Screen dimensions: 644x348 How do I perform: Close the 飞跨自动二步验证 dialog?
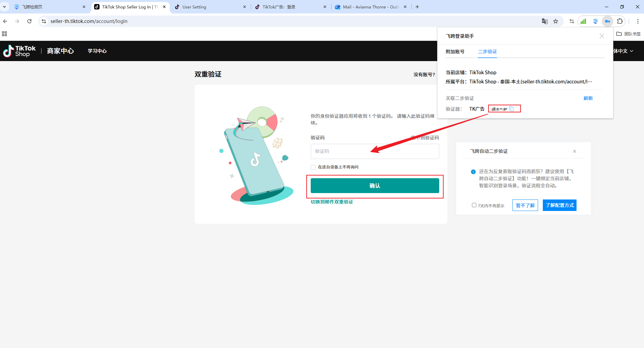tap(575, 151)
